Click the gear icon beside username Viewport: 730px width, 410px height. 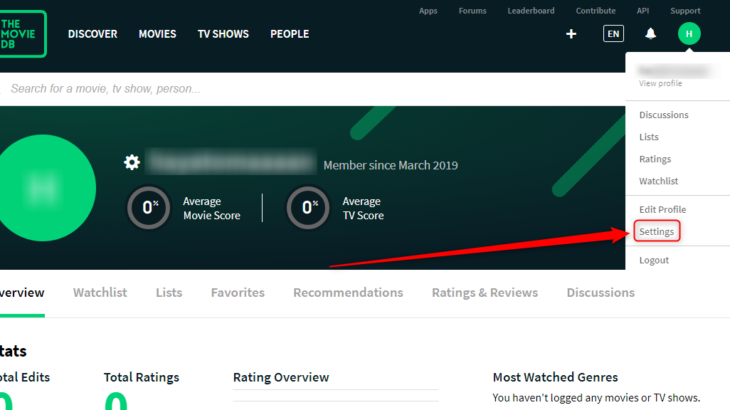click(131, 162)
